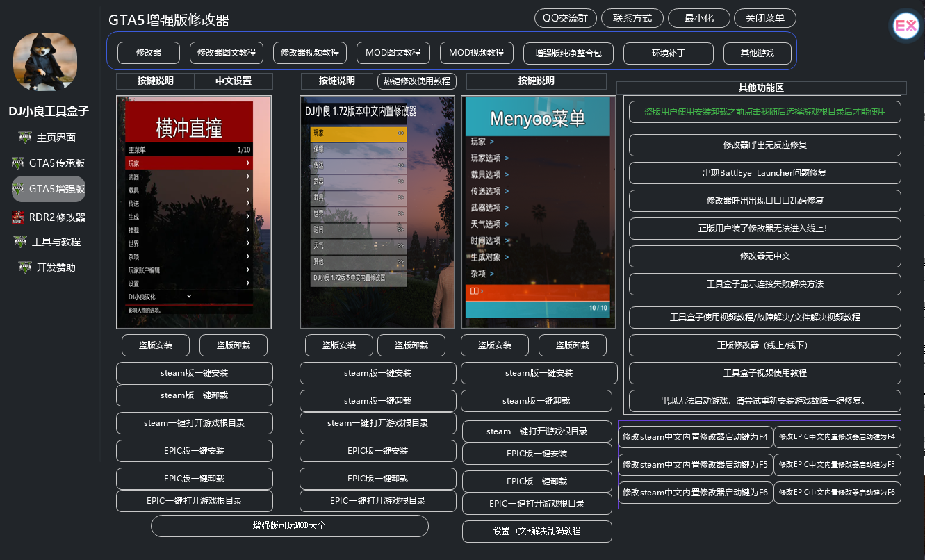
Task: Open MOD图文教程 tab
Action: [x=393, y=53]
